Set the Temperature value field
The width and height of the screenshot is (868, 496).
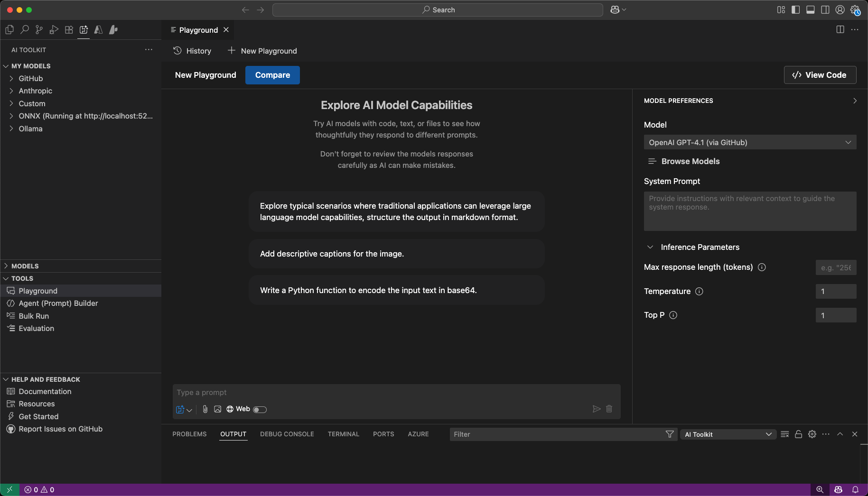[x=836, y=291]
